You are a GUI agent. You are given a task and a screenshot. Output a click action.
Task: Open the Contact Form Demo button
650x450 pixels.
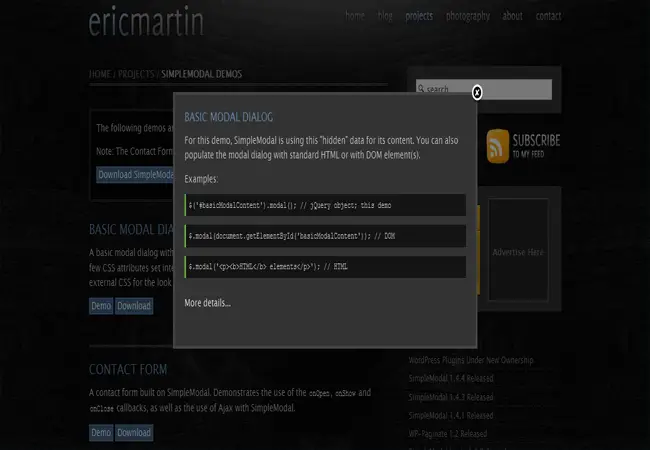click(x=101, y=433)
